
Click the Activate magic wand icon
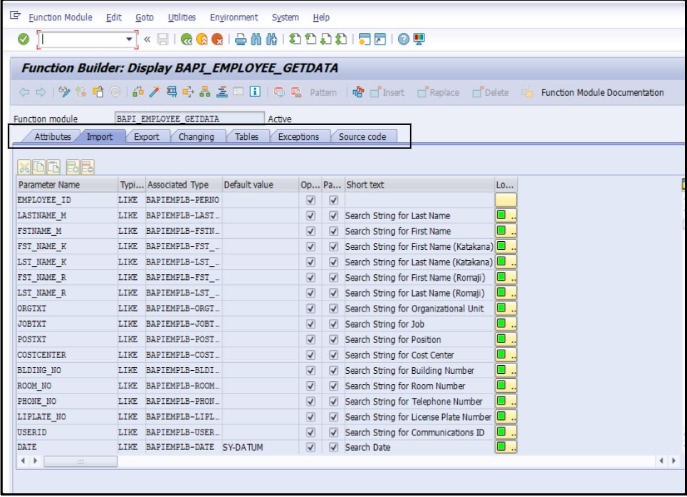155,92
